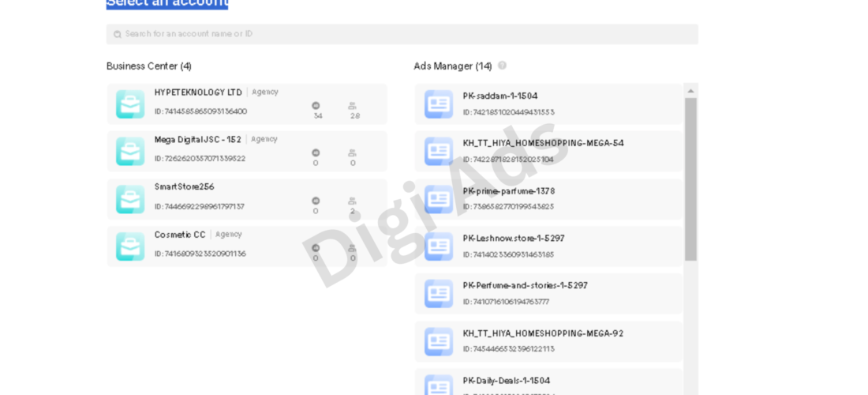This screenshot has height=395, width=868.
Task: Click the Agency tag next to Cosmetic CC
Action: pyautogui.click(x=229, y=235)
